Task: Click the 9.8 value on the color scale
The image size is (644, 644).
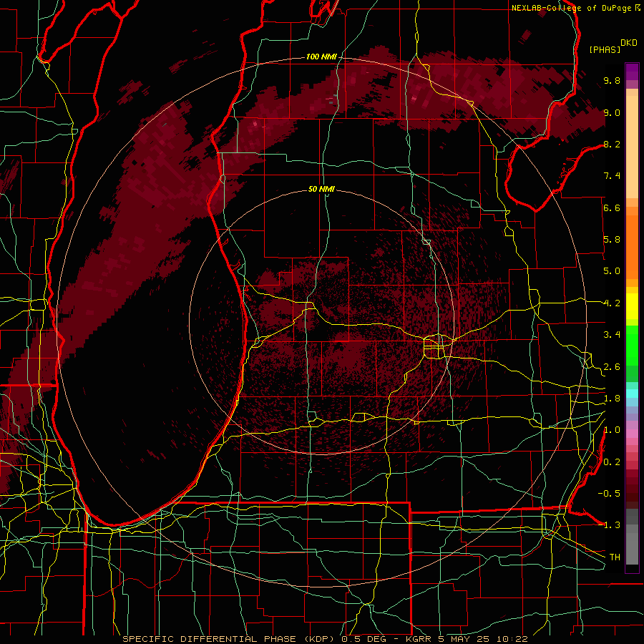Action: pyautogui.click(x=612, y=80)
